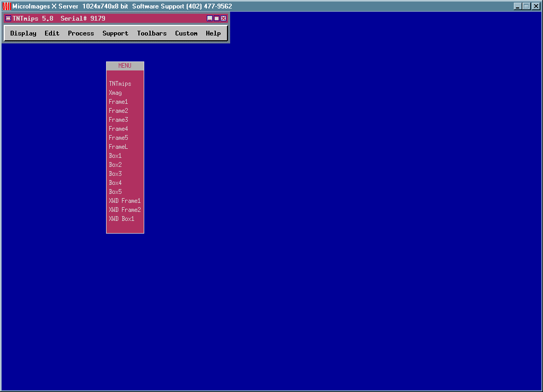Choose FrameL in the MENU list
Viewport: 543px width, 392px height.
point(118,147)
